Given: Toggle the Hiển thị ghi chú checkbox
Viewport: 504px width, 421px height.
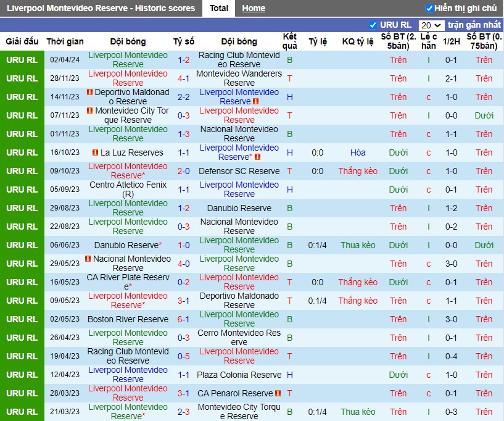Looking at the screenshot, I should tap(429, 9).
